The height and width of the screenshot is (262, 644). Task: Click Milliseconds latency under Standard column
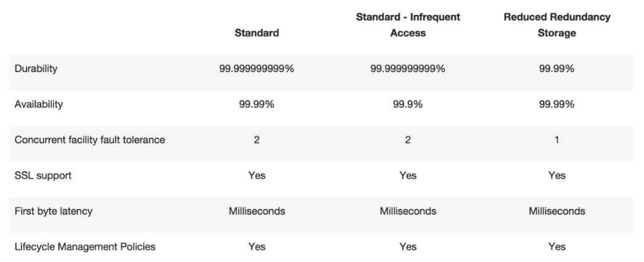point(256,211)
